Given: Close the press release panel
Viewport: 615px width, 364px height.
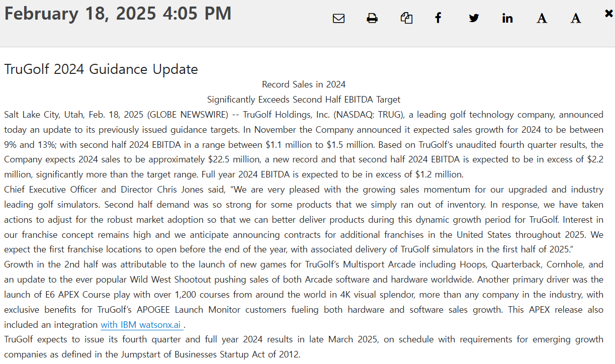Looking at the screenshot, I should click(609, 14).
